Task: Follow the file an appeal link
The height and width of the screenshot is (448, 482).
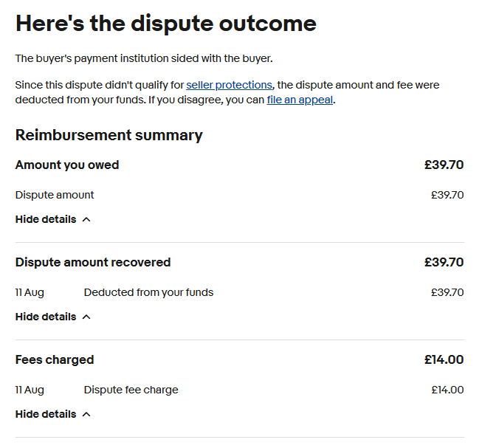Action: [x=300, y=100]
